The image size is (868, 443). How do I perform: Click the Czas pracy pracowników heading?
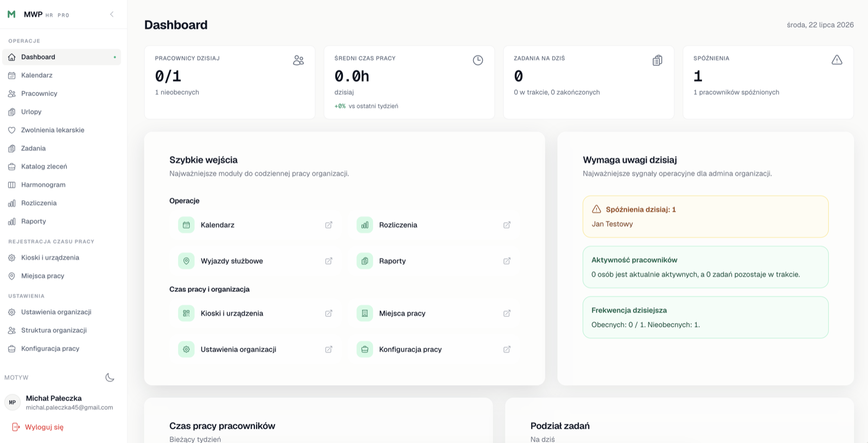click(222, 426)
